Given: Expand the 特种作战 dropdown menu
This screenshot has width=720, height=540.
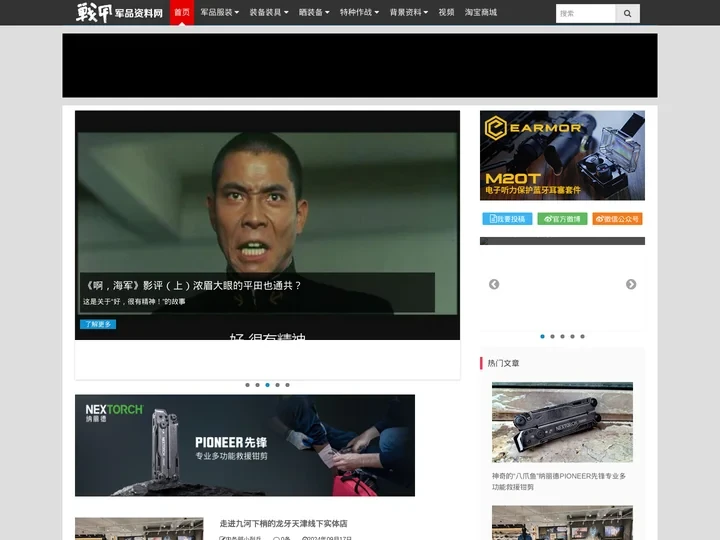Looking at the screenshot, I should point(359,12).
